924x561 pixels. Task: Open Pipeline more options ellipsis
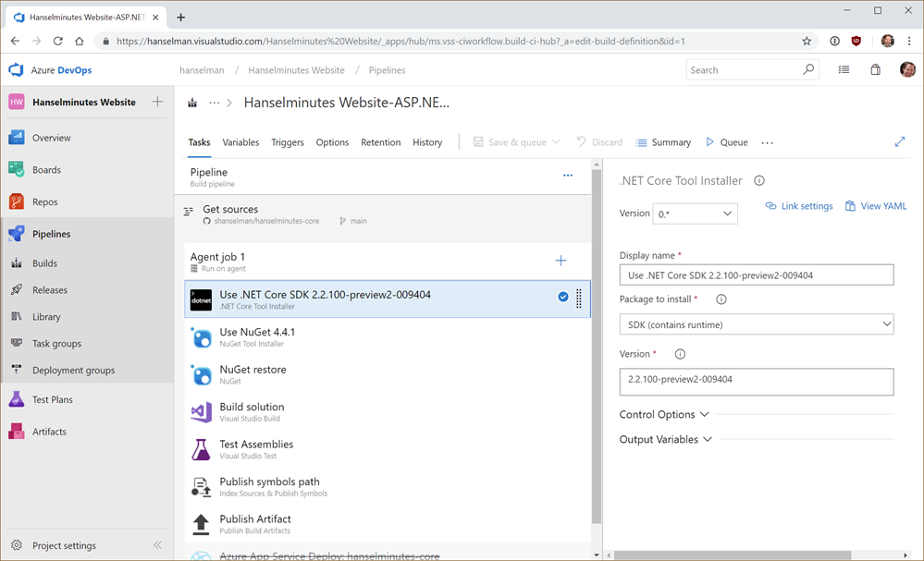pyautogui.click(x=568, y=176)
